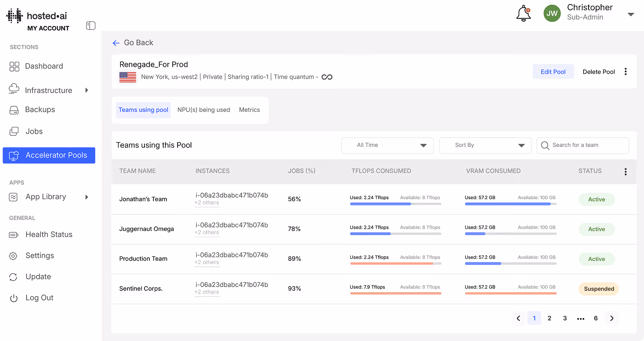Click Production Team TFLOPS usage bar
The image size is (644, 341).
pyautogui.click(x=395, y=264)
